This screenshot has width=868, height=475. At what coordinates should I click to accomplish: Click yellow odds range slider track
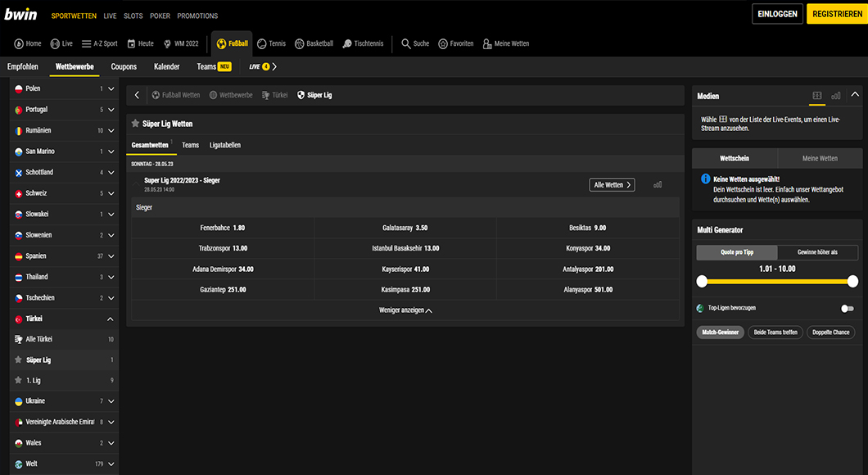[x=777, y=281]
